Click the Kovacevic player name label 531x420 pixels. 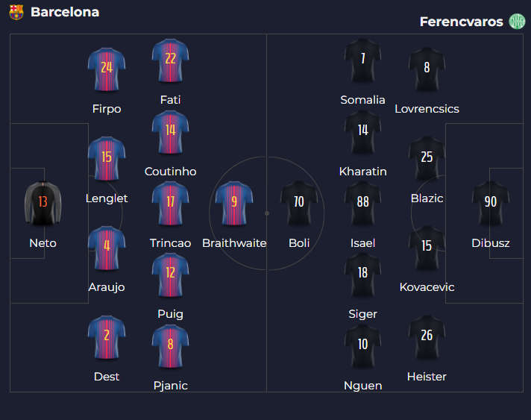coord(427,287)
